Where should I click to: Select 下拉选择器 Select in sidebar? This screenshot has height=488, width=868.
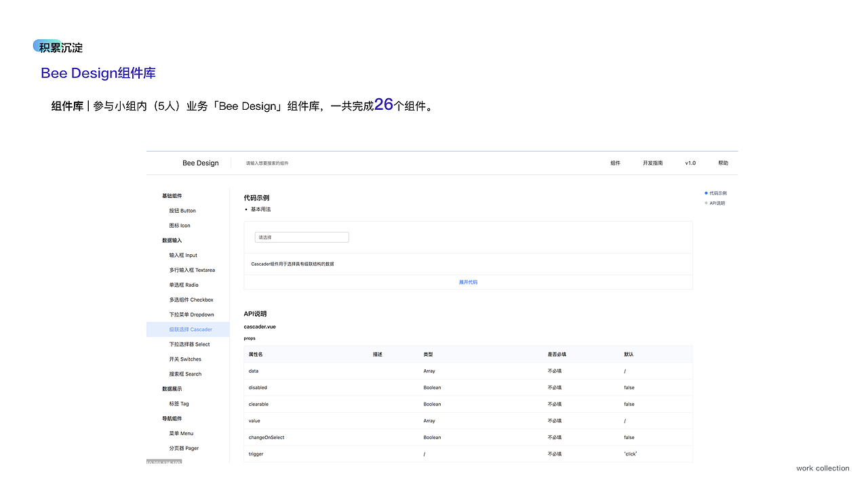pos(189,344)
